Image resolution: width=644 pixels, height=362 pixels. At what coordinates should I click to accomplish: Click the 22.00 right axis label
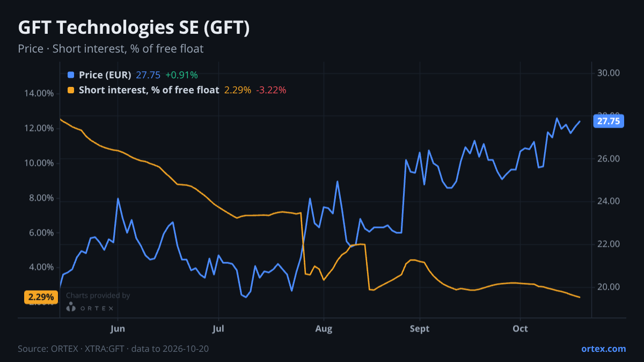click(x=609, y=244)
